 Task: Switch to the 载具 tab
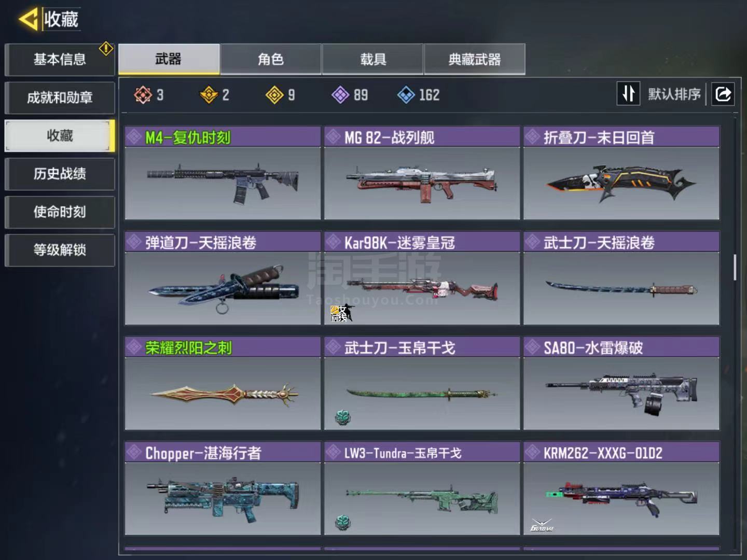point(373,59)
